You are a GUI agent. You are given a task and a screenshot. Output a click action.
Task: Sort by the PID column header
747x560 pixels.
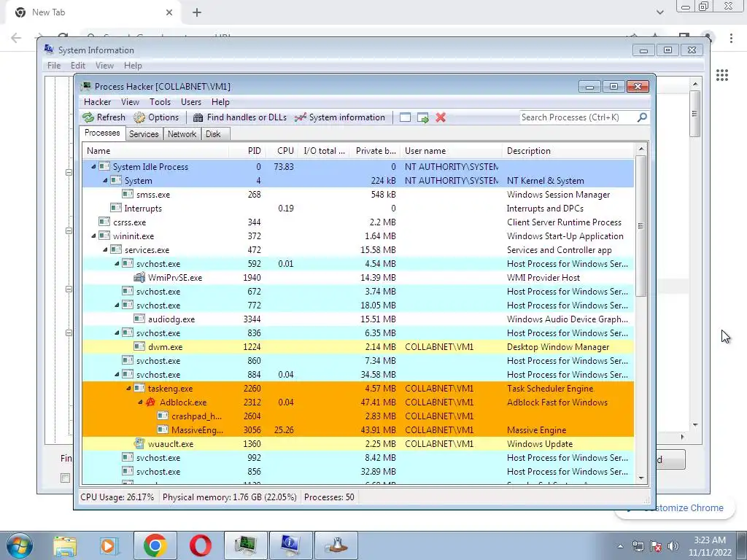pyautogui.click(x=247, y=151)
